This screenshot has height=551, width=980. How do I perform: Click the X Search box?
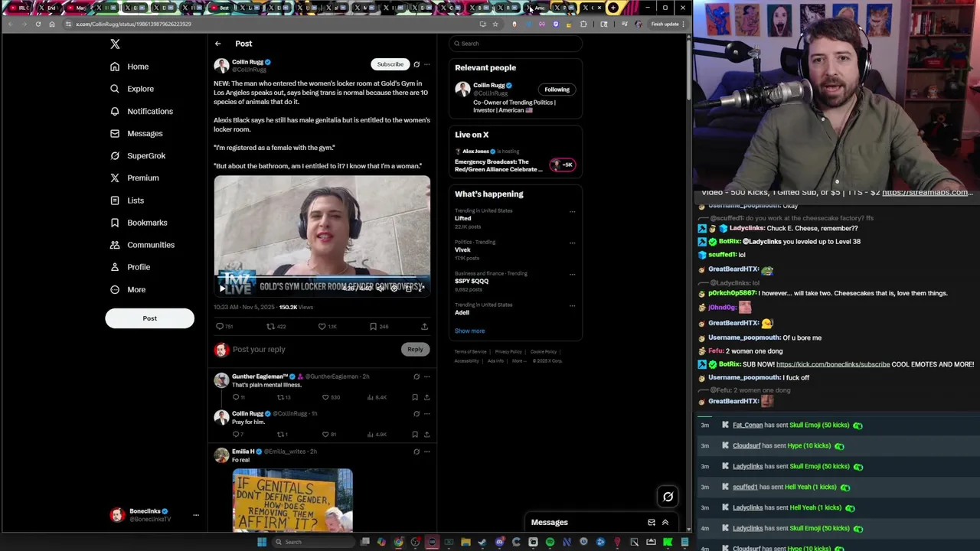(x=515, y=44)
